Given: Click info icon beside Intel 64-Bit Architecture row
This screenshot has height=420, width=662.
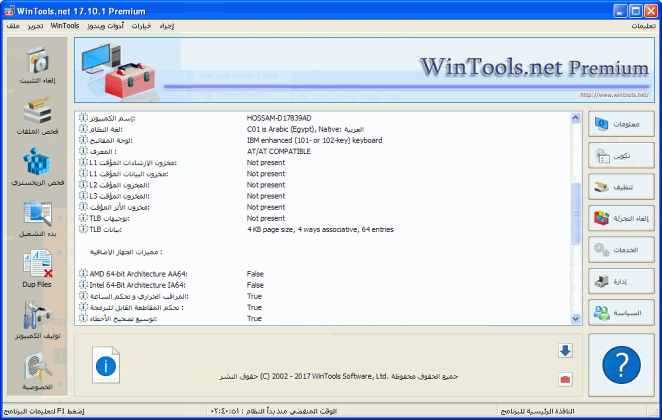Looking at the screenshot, I should [x=83, y=285].
